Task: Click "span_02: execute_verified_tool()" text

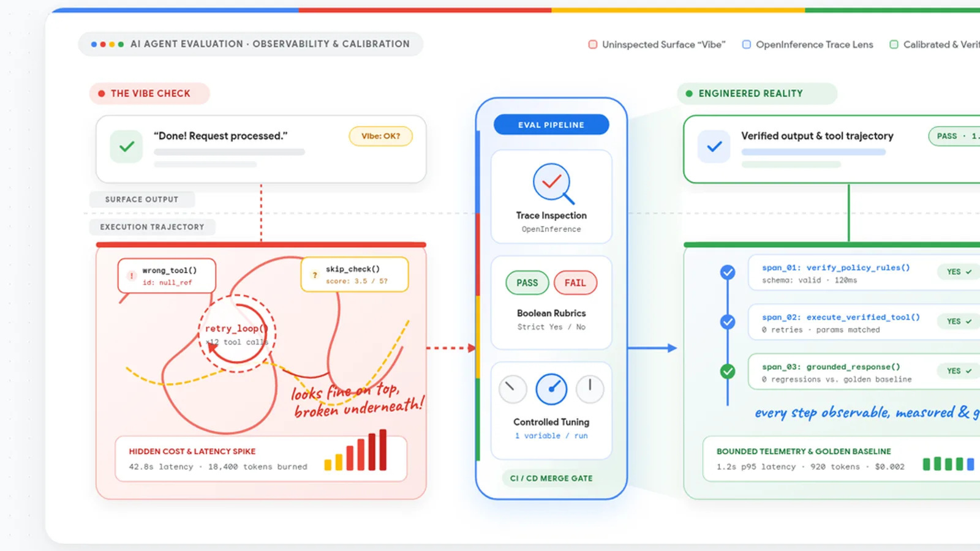Action: point(841,317)
